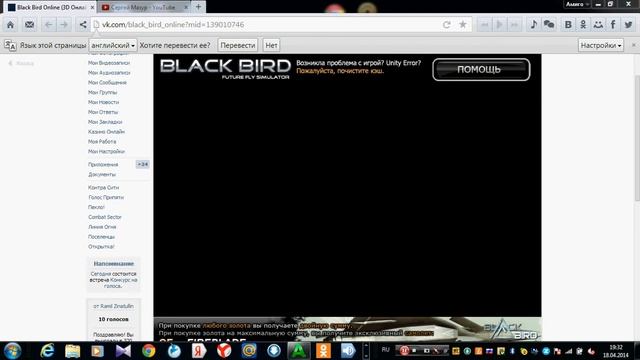Open the Odnoklassniki app in the taskbar

click(x=323, y=351)
